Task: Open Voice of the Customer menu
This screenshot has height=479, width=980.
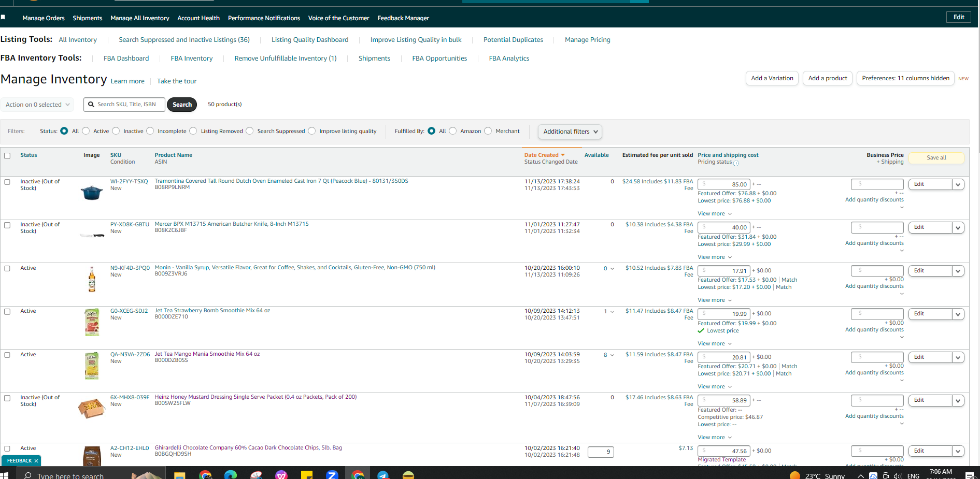Action: tap(338, 18)
